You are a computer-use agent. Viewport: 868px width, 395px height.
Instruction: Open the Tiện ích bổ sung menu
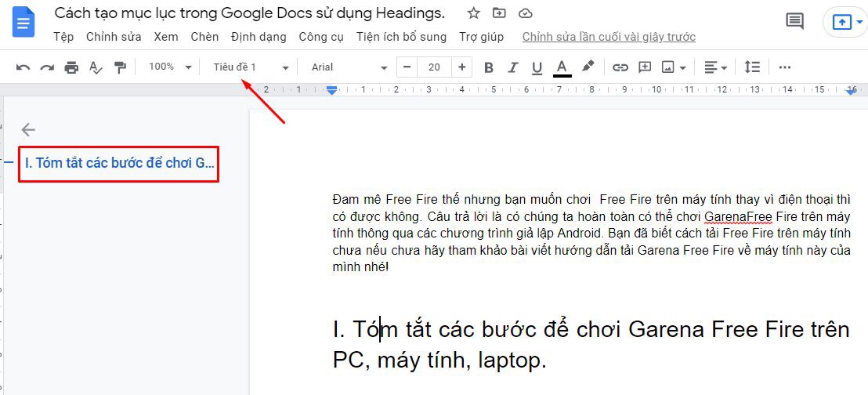(401, 37)
